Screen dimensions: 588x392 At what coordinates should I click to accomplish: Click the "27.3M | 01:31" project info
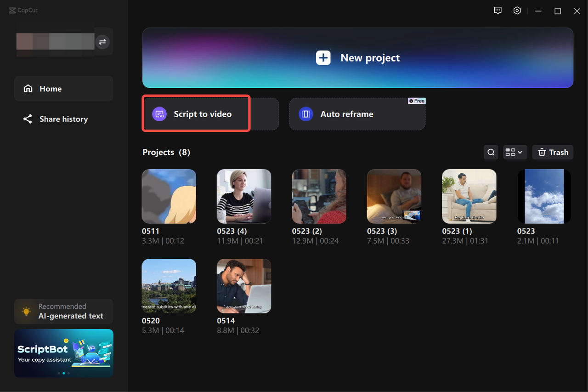click(465, 241)
